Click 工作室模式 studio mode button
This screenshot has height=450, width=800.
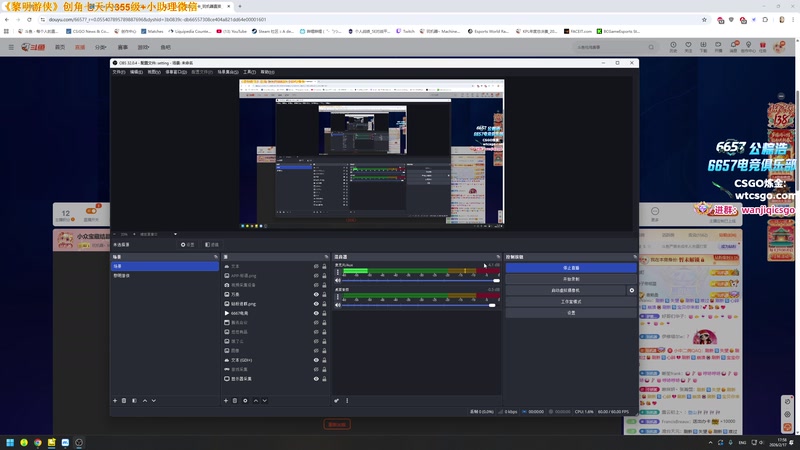tap(571, 302)
